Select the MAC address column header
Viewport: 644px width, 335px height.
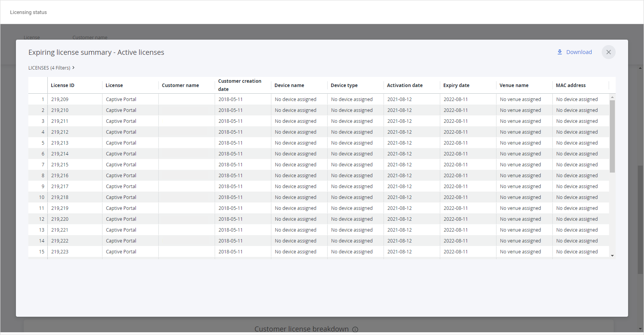[570, 85]
